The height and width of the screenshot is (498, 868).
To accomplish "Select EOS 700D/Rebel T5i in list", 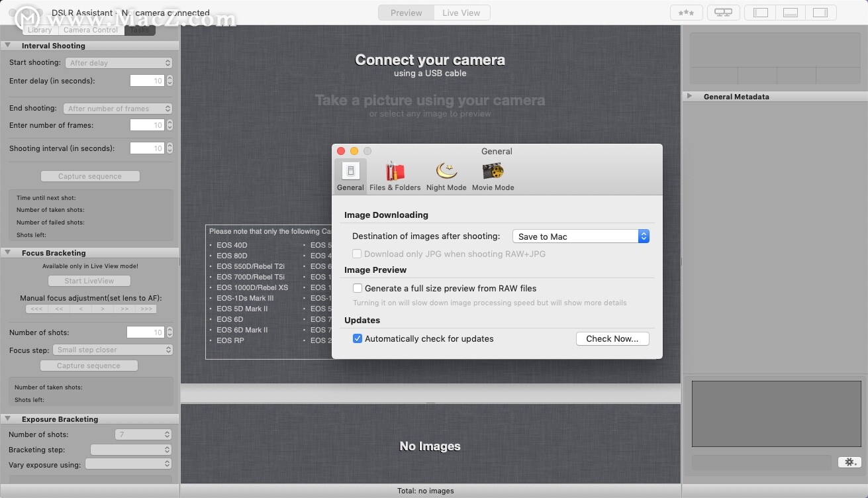I will point(250,277).
